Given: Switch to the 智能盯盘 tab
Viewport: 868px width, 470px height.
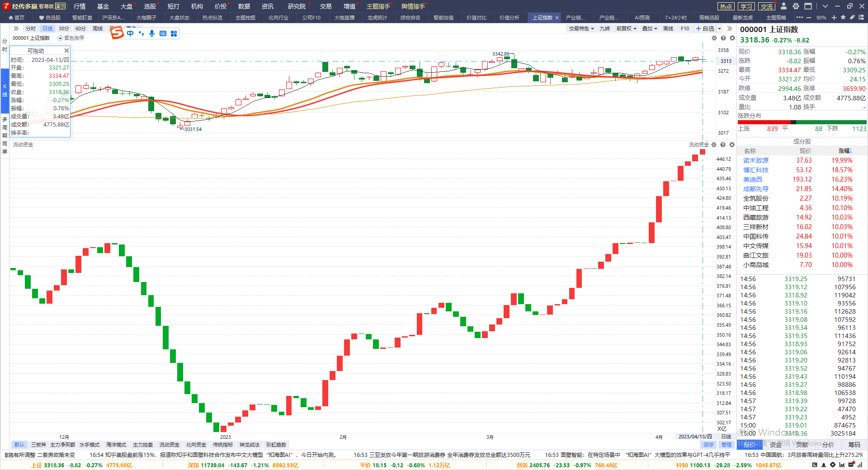Looking at the screenshot, I should tap(82, 18).
